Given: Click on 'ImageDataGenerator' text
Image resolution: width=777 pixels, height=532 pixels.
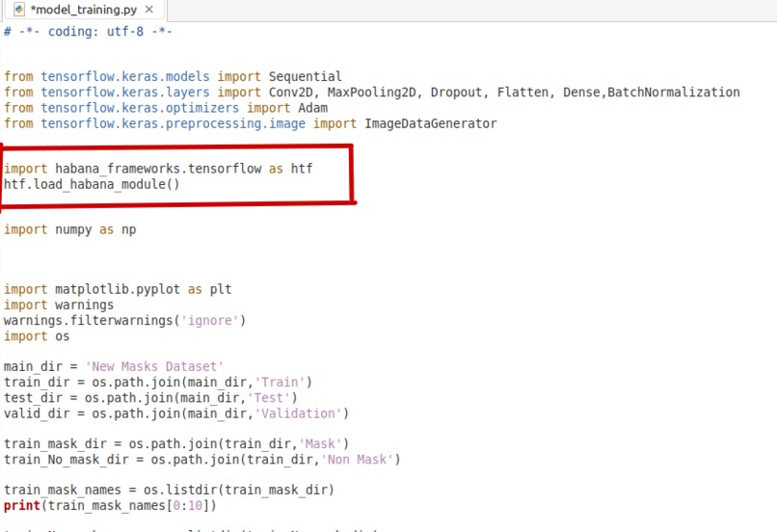Looking at the screenshot, I should pyautogui.click(x=431, y=123).
